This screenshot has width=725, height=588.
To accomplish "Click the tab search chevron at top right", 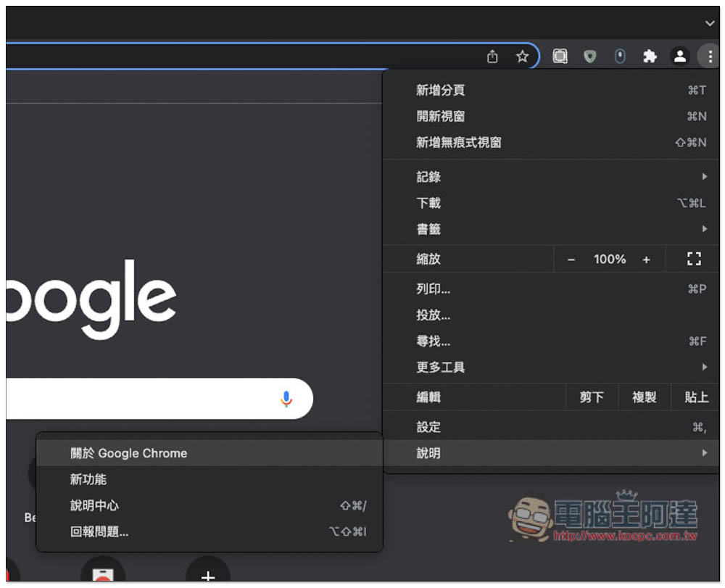I will click(710, 22).
